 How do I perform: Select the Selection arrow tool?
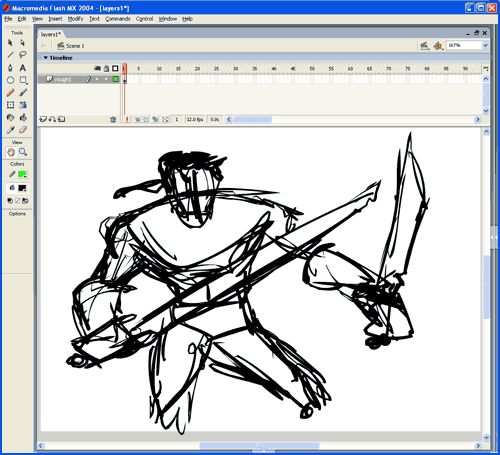coord(10,43)
